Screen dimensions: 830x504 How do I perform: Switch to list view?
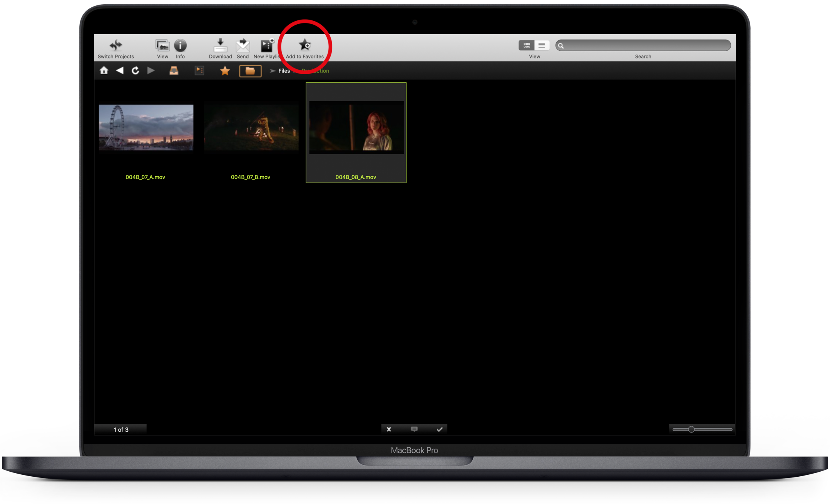(542, 45)
